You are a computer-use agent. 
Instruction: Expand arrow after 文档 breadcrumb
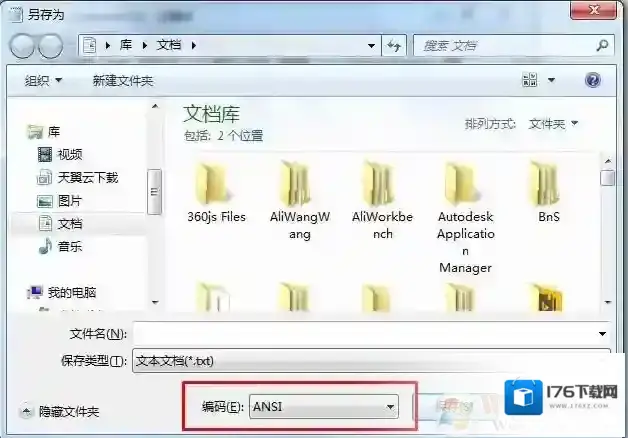pos(194,46)
